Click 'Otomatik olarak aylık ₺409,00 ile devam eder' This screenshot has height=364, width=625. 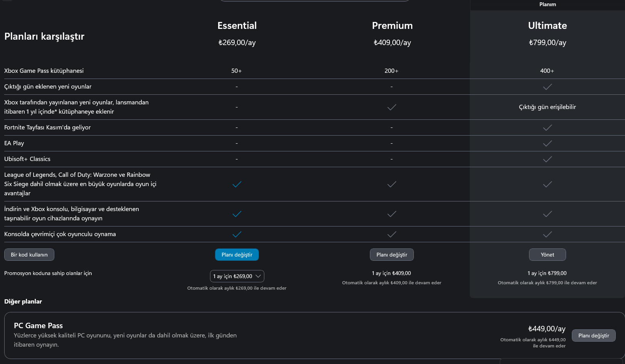click(392, 283)
